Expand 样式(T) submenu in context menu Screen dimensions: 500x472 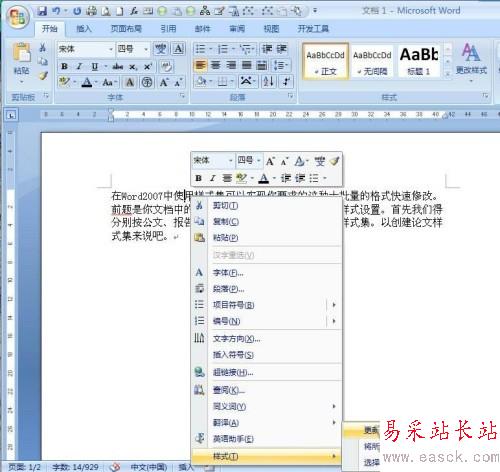(267, 456)
